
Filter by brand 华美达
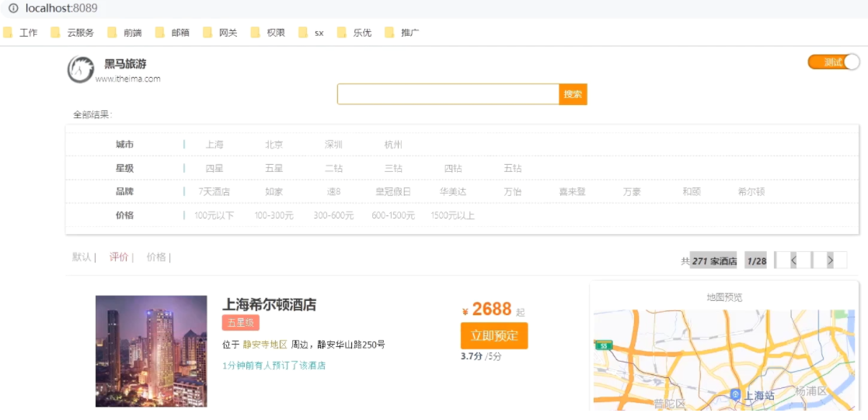coord(453,191)
